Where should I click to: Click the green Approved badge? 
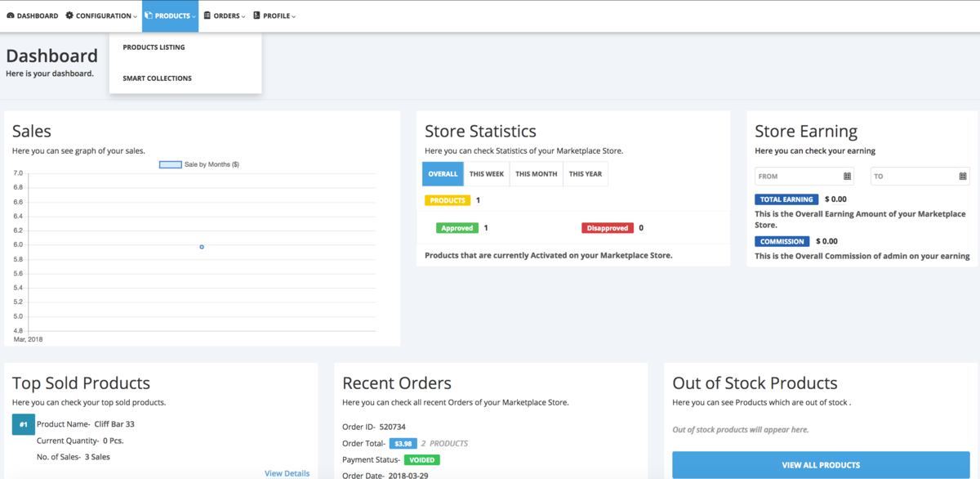point(457,228)
